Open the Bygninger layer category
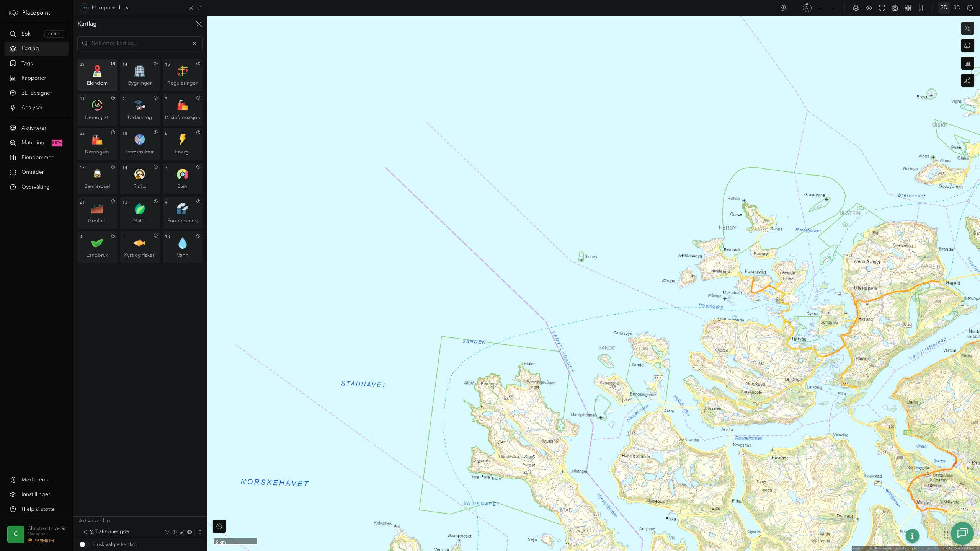The image size is (980, 551). click(140, 75)
